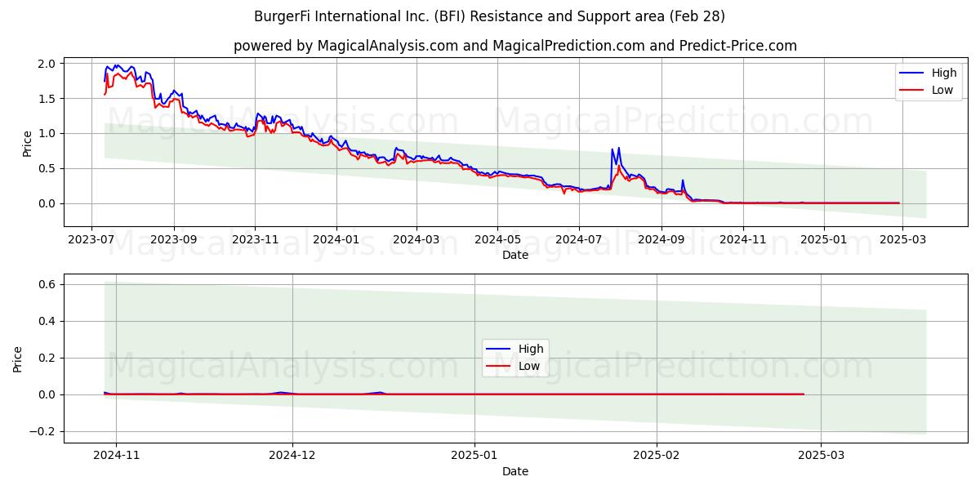
Task: Click the '2024-12' tick label on the lower chart
Action: pos(292,456)
